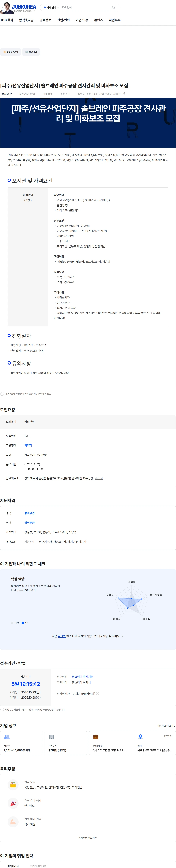Open the 지역 전체 region dropdown

click(52, 7)
